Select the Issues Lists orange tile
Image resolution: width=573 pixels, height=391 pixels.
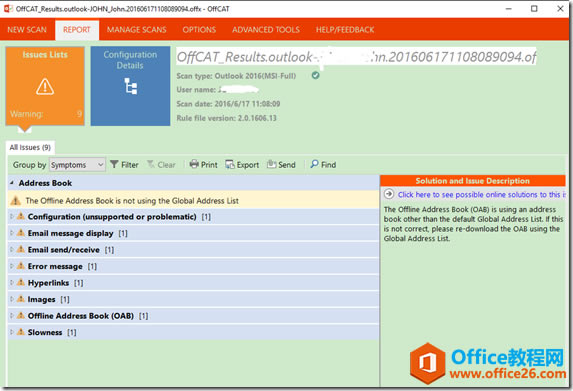click(x=45, y=86)
